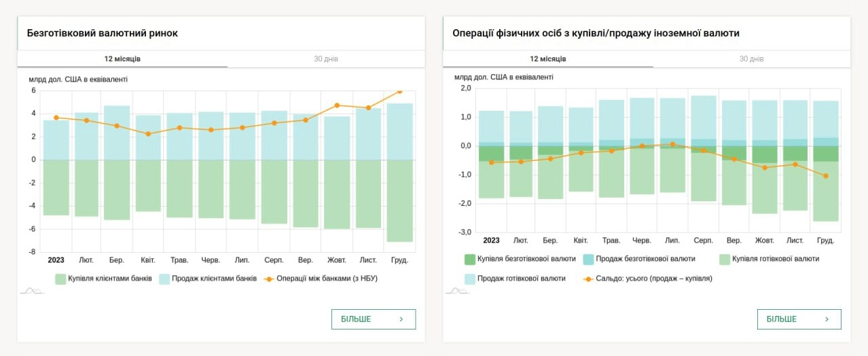The height and width of the screenshot is (356, 868).
Task: Toggle Продаж клієнтами банків legend series
Action: coord(208,279)
